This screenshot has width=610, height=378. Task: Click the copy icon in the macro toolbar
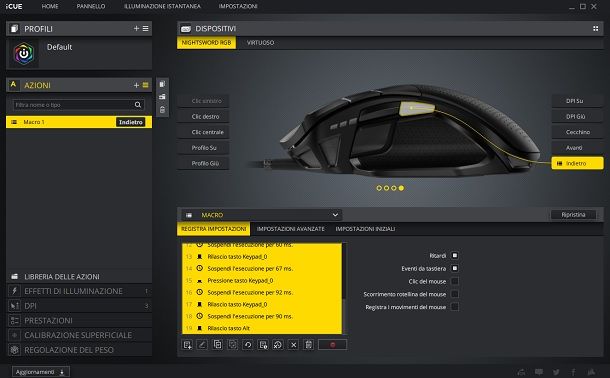click(x=217, y=345)
